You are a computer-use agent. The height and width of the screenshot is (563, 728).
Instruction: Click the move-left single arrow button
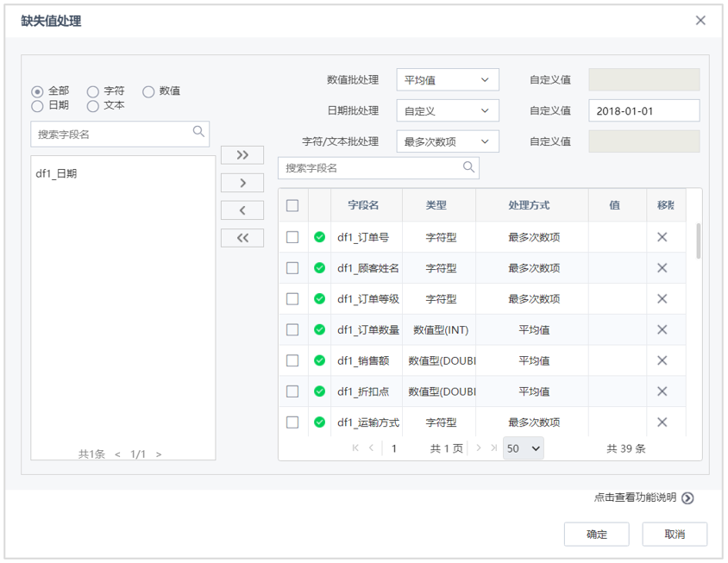[x=242, y=210]
